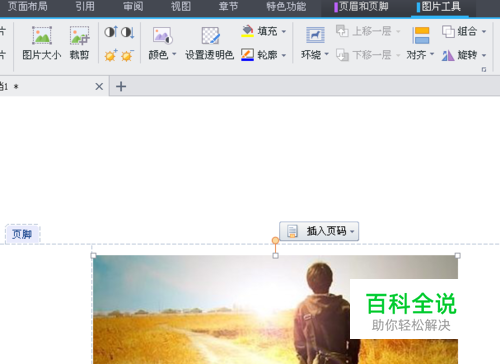Switch to the 视图 tab
The width and height of the screenshot is (500, 364).
point(181,6)
